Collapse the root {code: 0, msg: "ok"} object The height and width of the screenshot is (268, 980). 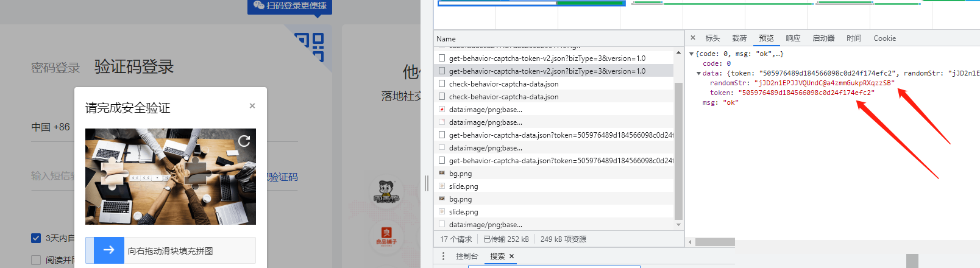pyautogui.click(x=692, y=54)
